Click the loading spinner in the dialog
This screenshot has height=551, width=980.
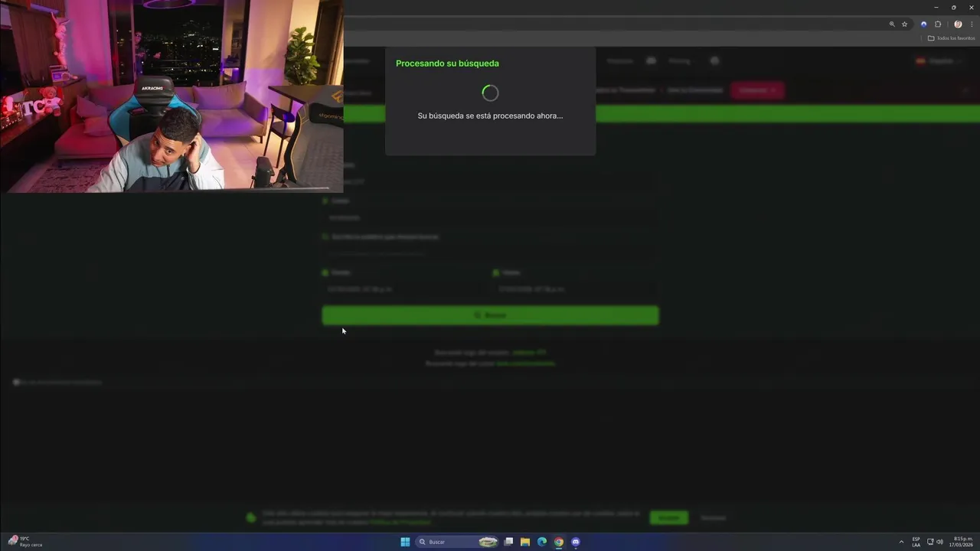(x=490, y=93)
